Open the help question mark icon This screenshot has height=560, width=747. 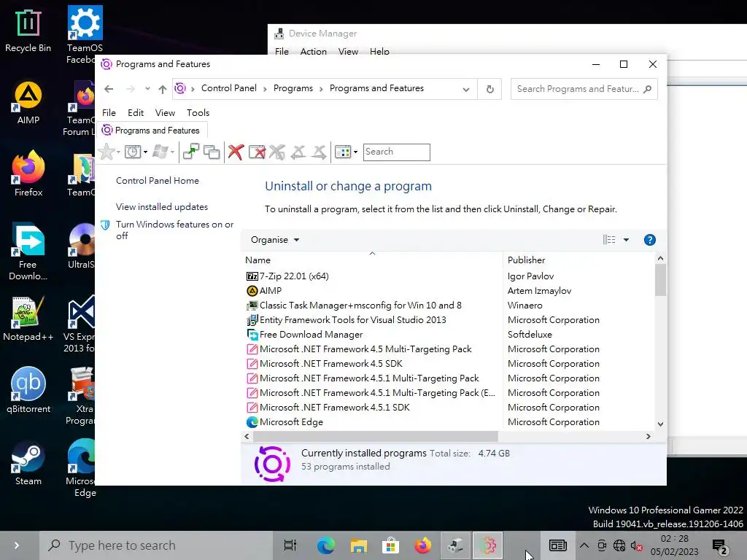pyautogui.click(x=650, y=240)
